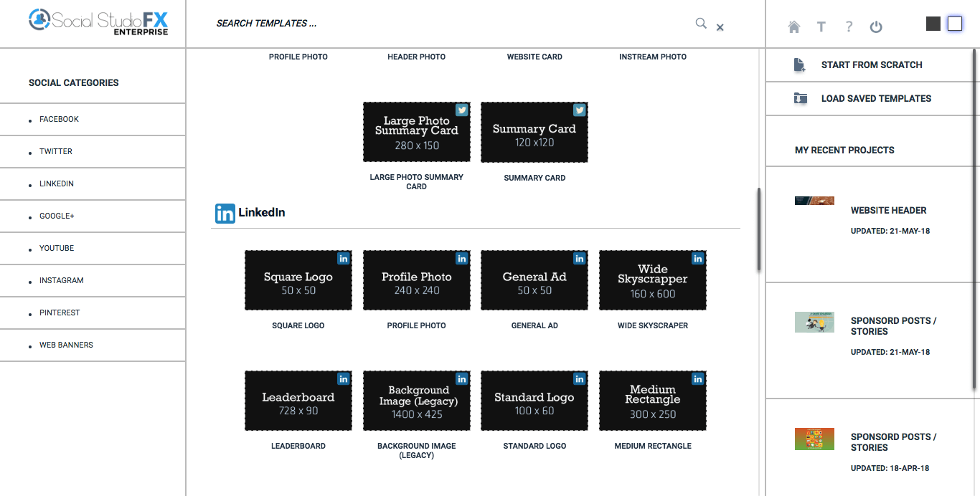Open Sponsord Posts thumbnail updated 21-May-18

pyautogui.click(x=814, y=322)
